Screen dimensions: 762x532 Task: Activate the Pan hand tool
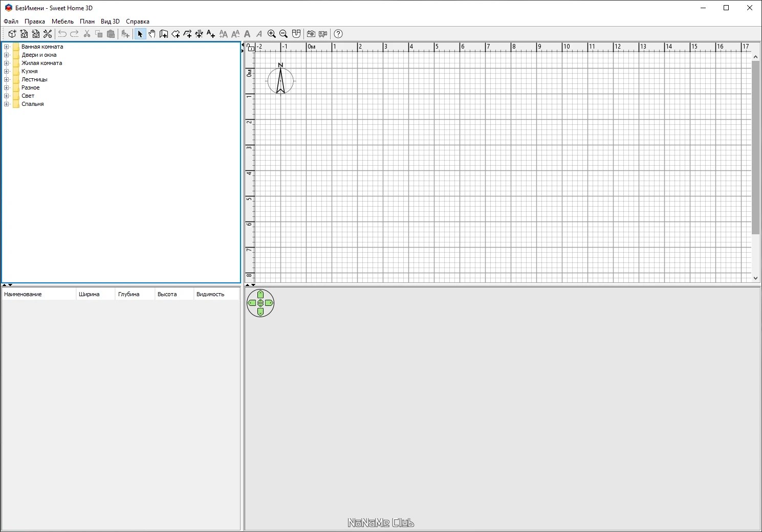tap(152, 34)
